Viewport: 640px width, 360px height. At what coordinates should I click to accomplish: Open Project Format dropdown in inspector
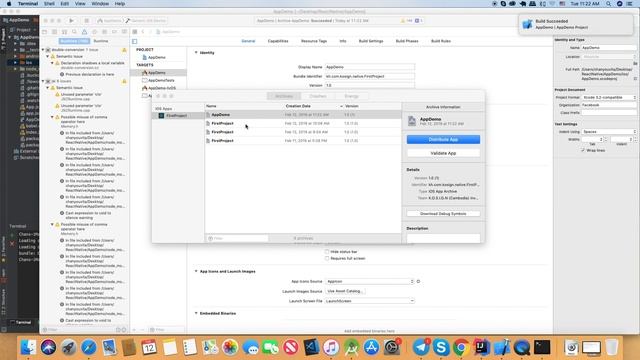[x=609, y=98]
